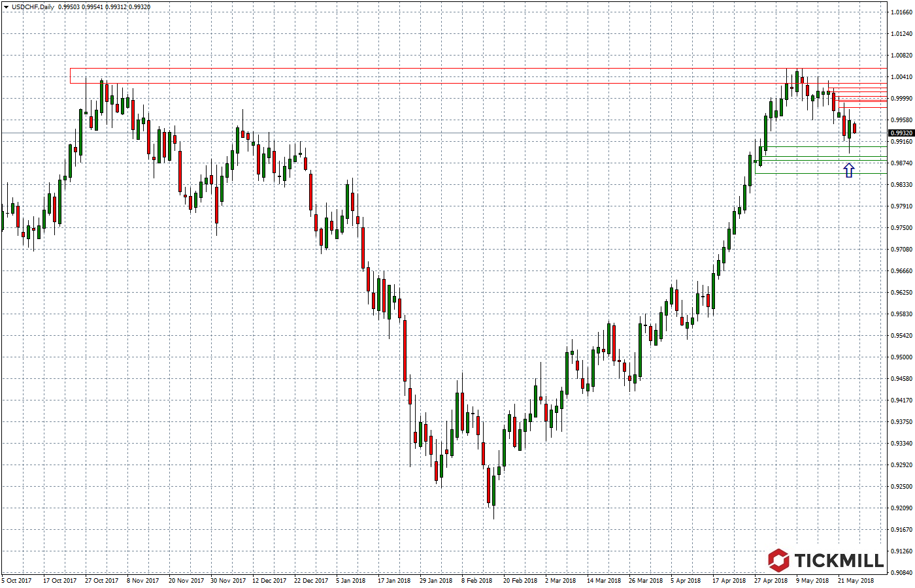
Task: Click price axis label 0.99990
Action: [901, 99]
